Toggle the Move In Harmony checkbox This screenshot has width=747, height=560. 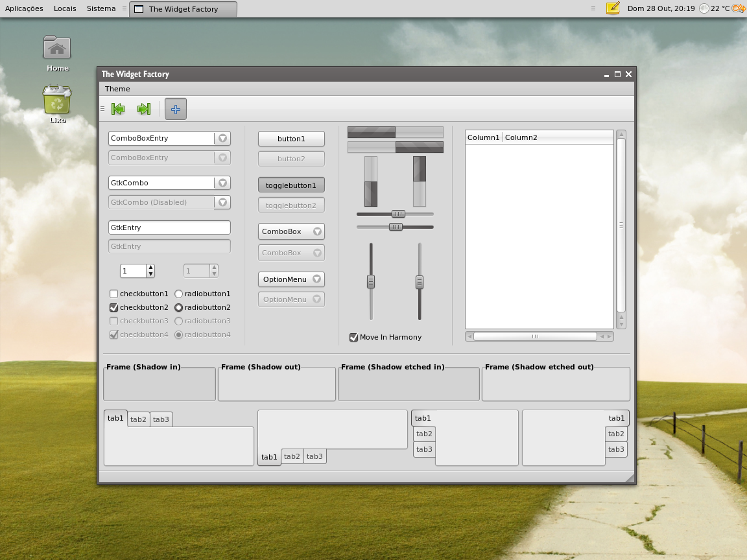tap(353, 337)
